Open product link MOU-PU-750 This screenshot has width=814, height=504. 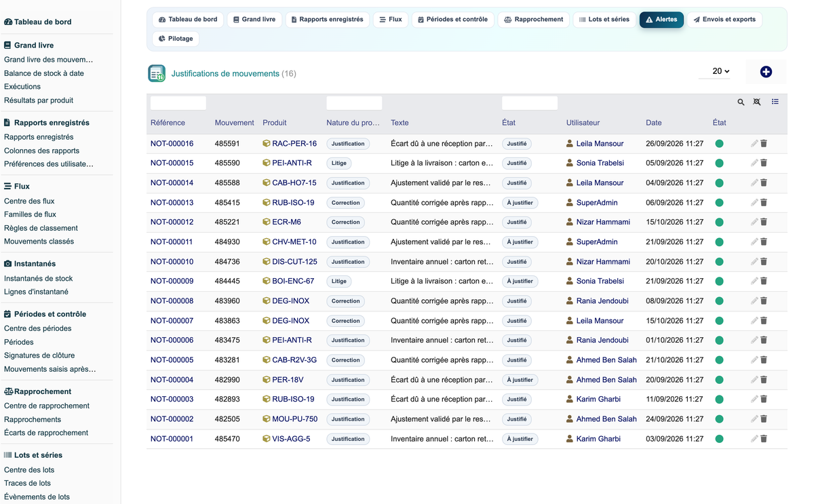tap(295, 419)
